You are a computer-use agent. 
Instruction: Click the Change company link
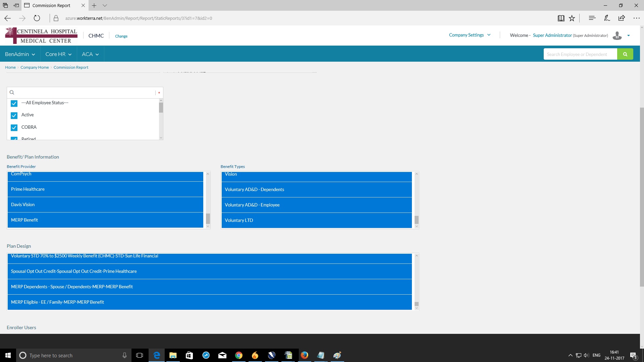click(x=121, y=36)
